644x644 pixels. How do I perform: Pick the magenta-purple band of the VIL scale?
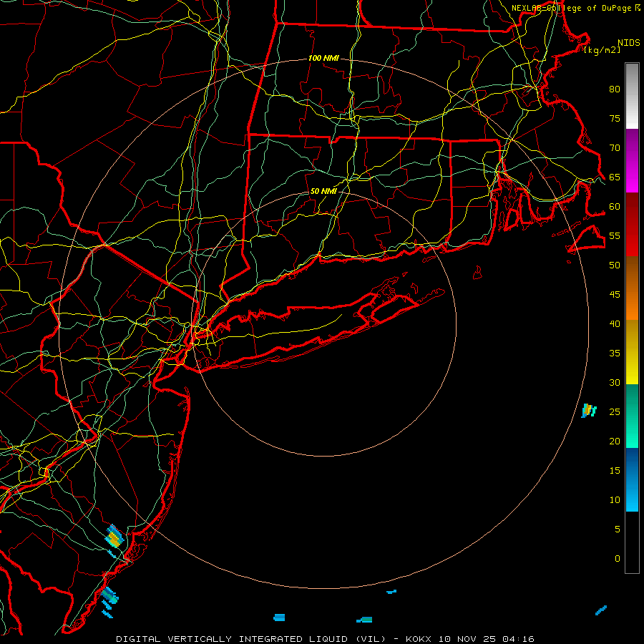point(632,160)
